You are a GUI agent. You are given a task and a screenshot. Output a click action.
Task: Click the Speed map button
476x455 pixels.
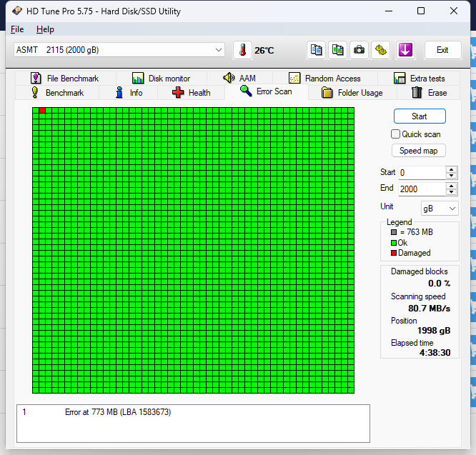(419, 151)
